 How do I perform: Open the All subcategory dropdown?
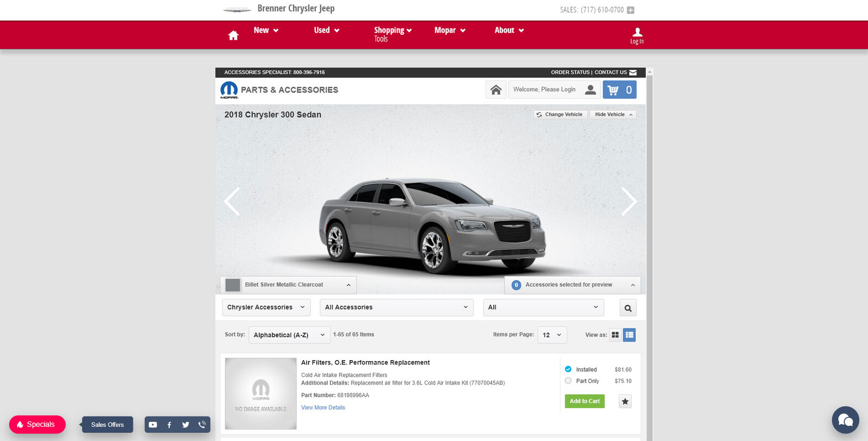pyautogui.click(x=544, y=307)
